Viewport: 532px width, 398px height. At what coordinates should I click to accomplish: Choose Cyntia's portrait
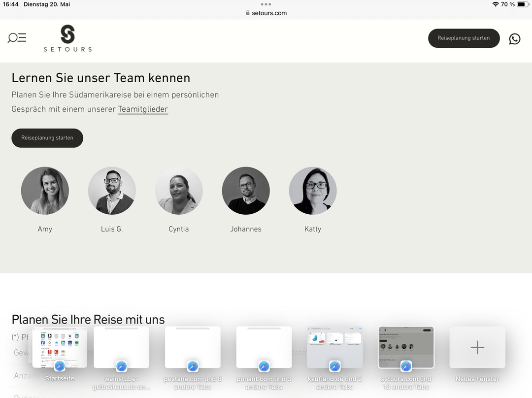tap(179, 191)
